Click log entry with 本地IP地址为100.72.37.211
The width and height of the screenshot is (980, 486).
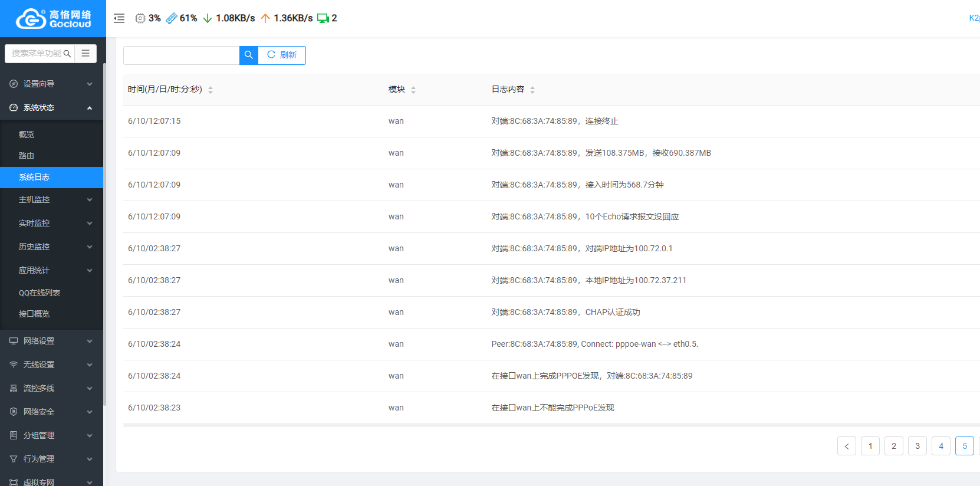(588, 280)
